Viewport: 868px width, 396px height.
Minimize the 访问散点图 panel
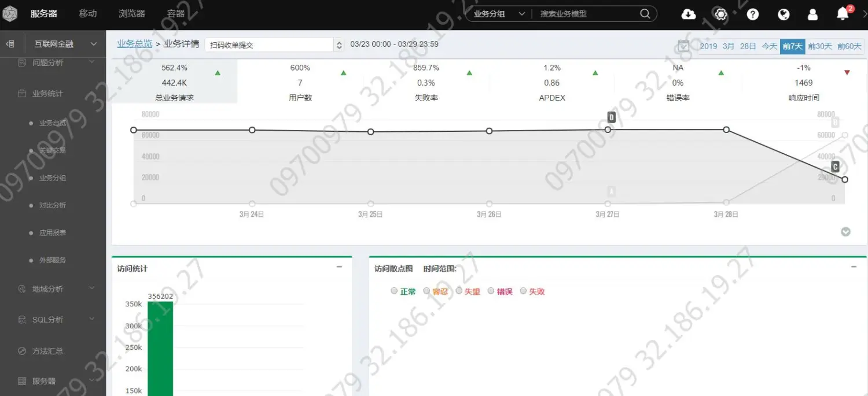click(x=854, y=267)
